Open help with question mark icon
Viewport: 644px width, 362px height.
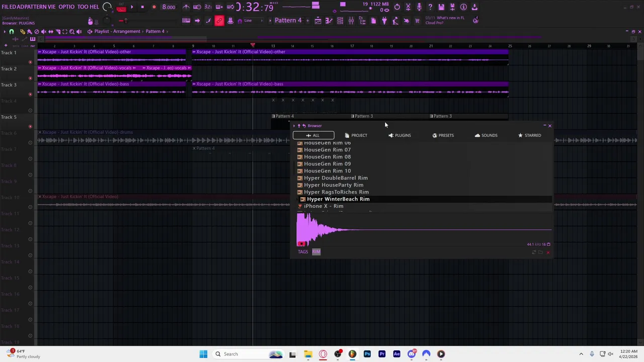pos(430,7)
